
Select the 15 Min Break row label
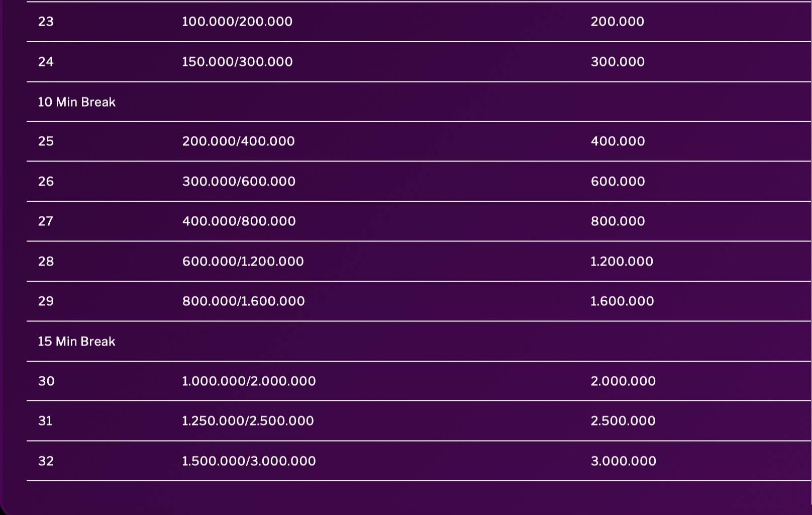point(76,341)
